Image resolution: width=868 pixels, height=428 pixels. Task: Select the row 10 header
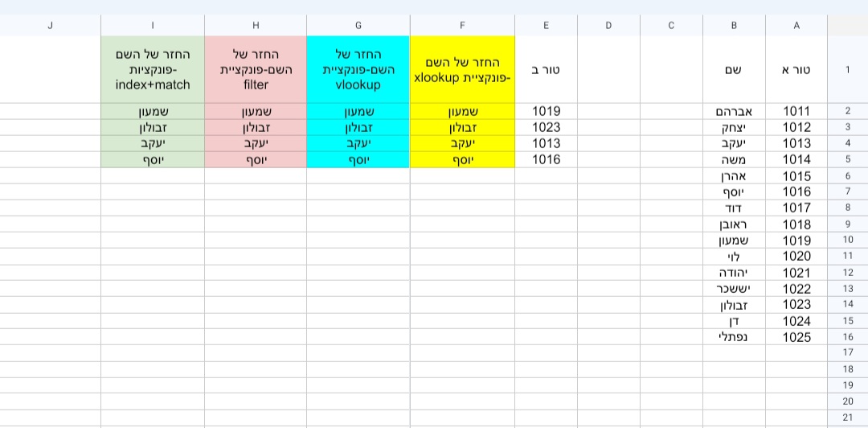tap(847, 241)
